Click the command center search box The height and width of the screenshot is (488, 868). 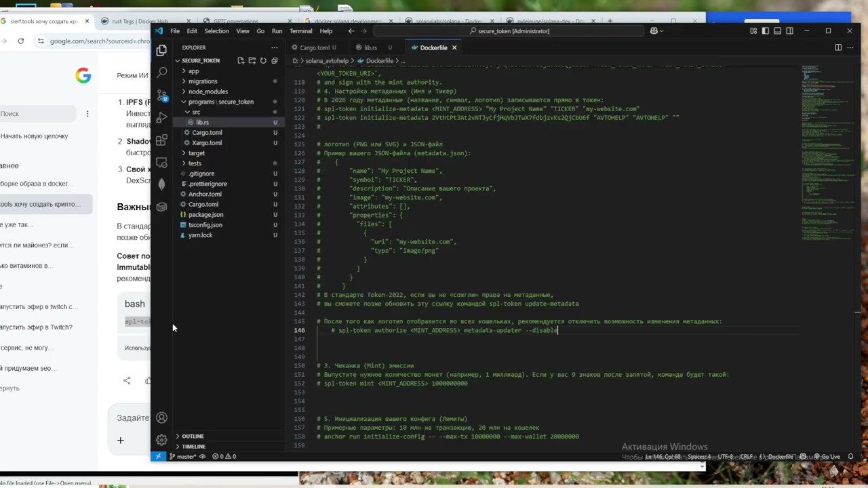(x=509, y=30)
